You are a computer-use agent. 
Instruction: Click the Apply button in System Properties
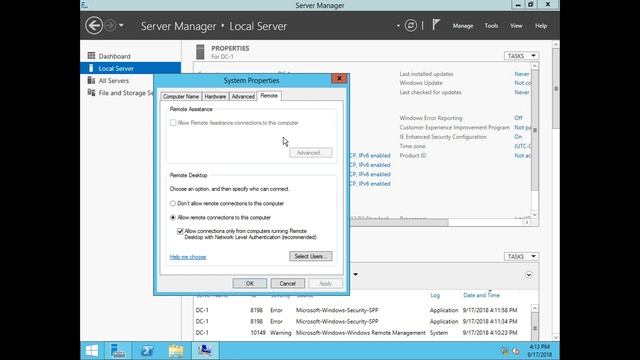tap(325, 283)
